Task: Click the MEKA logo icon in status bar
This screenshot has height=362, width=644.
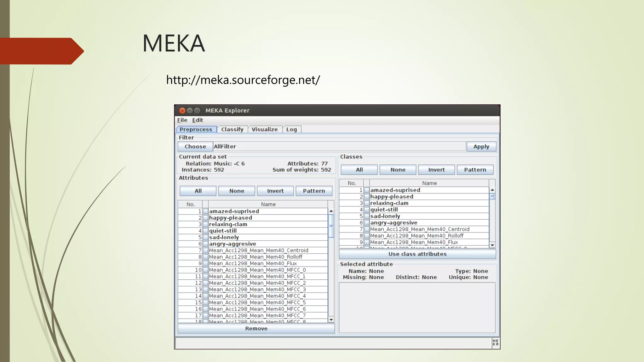Action: click(x=496, y=343)
